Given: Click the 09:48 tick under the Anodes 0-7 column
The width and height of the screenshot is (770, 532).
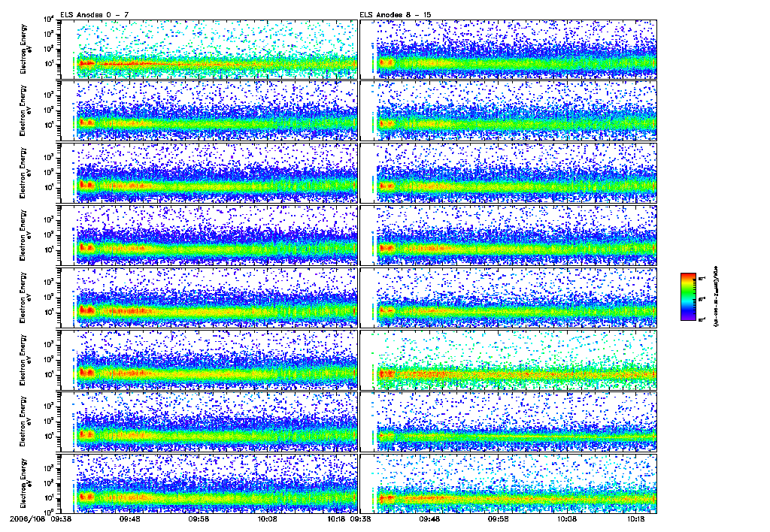Looking at the screenshot, I should 130,518.
